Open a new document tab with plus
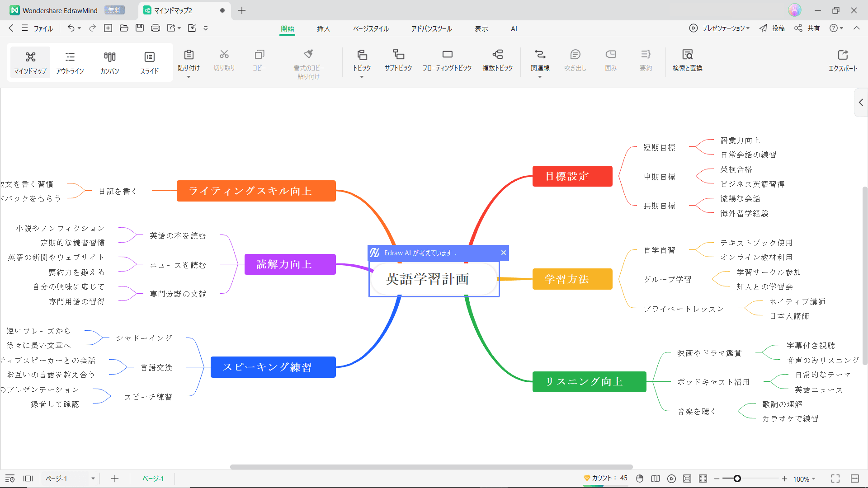Viewport: 868px width, 488px height. click(242, 10)
